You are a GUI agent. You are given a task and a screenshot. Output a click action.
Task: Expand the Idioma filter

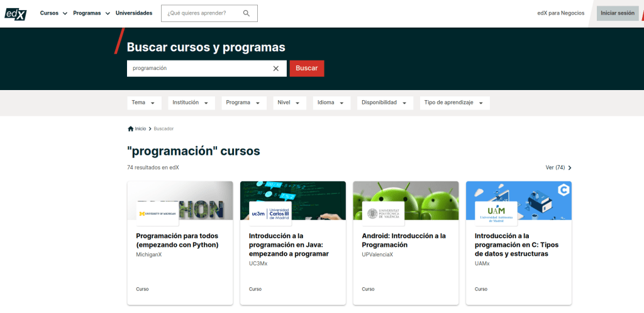pos(331,103)
